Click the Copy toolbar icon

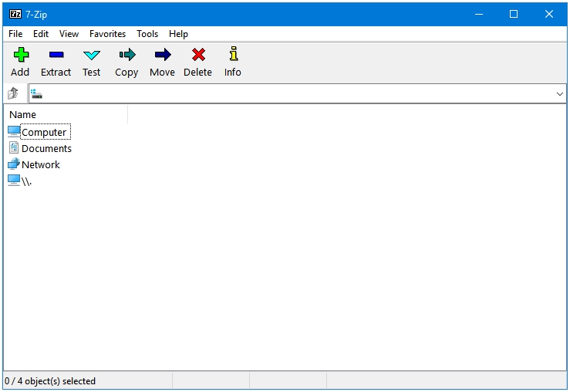[126, 55]
